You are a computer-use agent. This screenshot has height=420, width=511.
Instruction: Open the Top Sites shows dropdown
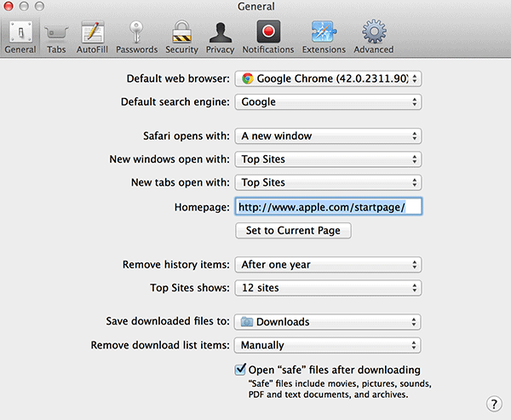point(329,288)
